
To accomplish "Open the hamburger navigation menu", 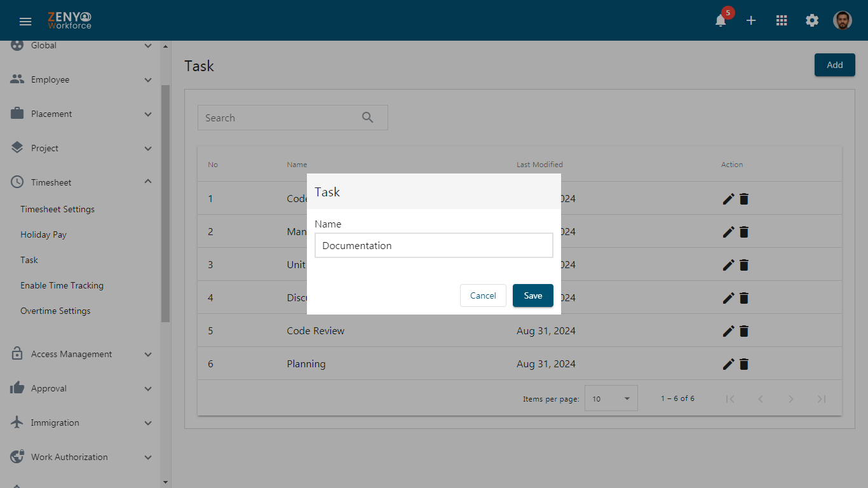I will (25, 22).
